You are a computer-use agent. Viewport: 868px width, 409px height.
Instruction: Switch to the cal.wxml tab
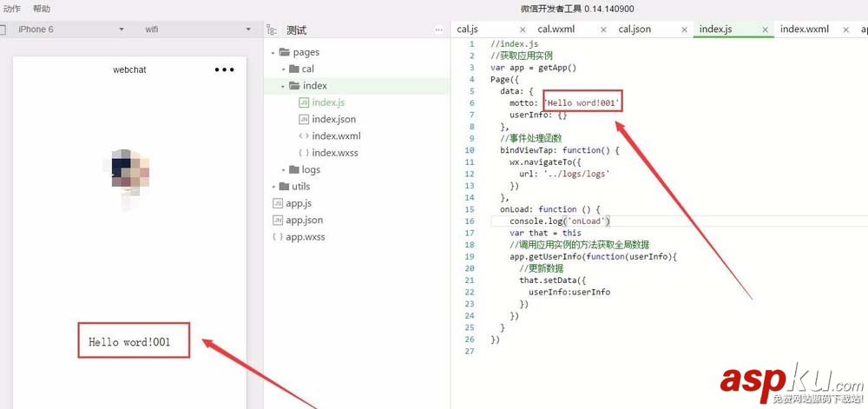556,30
